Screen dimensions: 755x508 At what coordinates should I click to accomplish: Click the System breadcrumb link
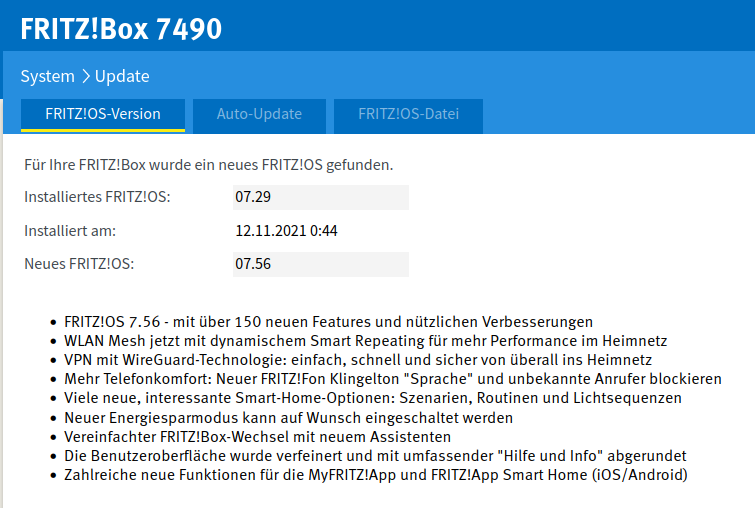coord(47,76)
